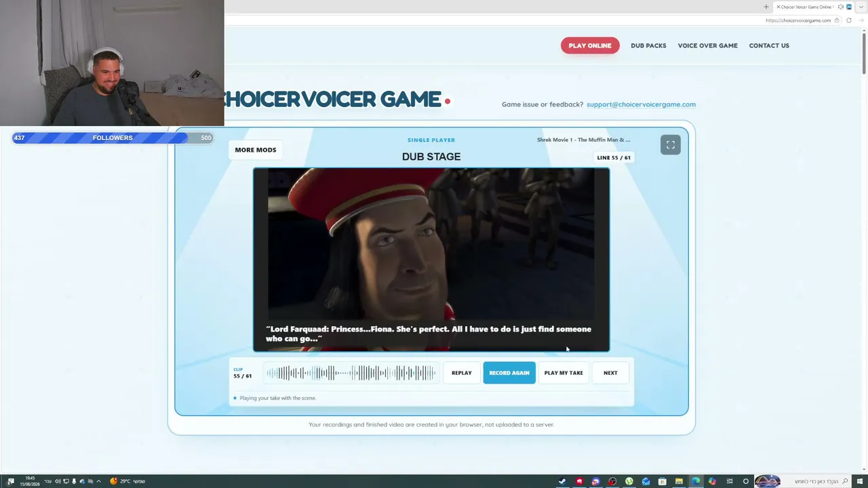
Task: Replay the current clip
Action: (x=461, y=373)
